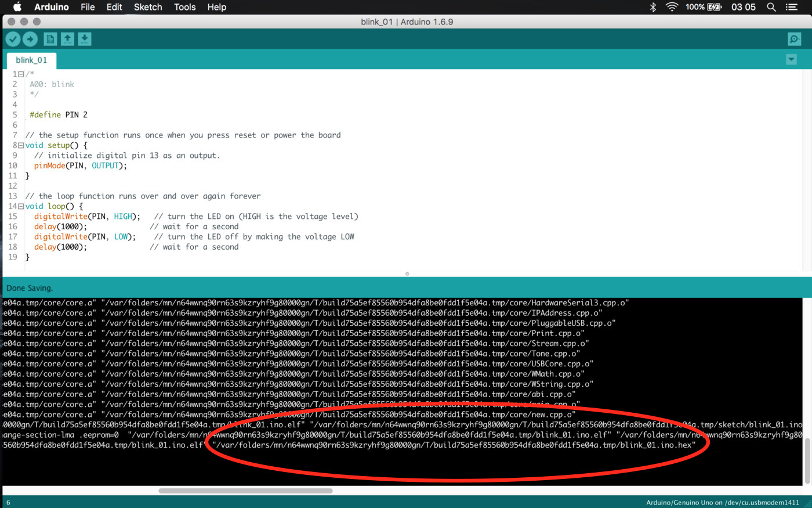Click the 'void loop() {' line
The height and width of the screenshot is (508, 812).
(x=54, y=206)
